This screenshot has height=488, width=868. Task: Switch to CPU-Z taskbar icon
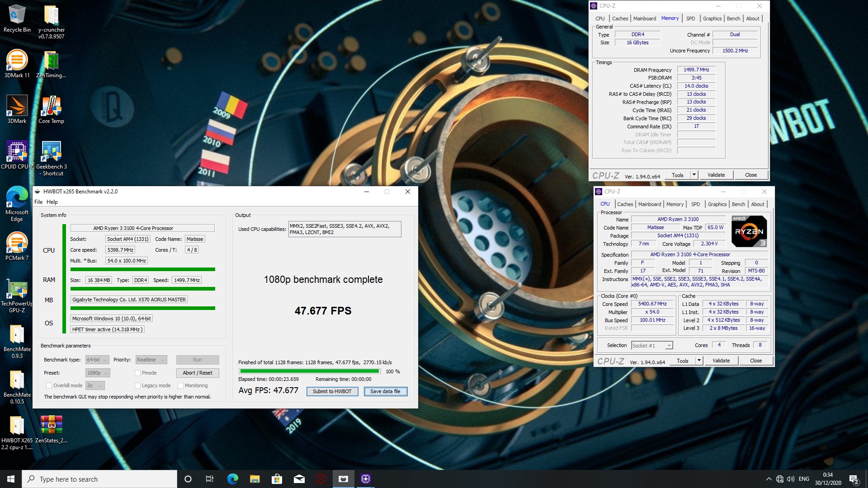366,479
